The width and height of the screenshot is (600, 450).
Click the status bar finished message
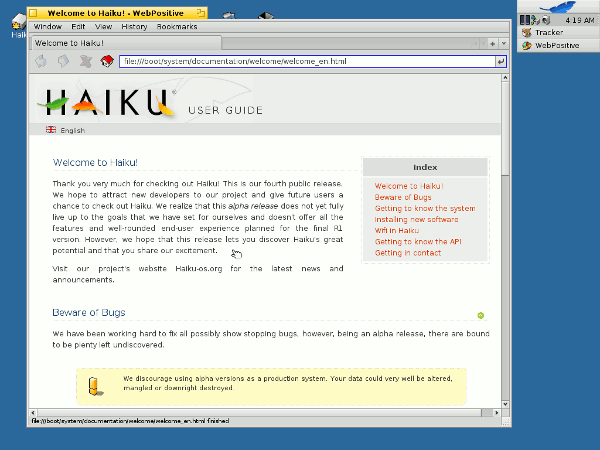click(130, 421)
